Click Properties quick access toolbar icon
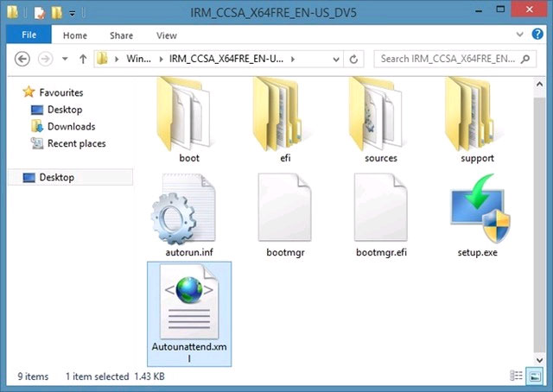 click(x=39, y=13)
